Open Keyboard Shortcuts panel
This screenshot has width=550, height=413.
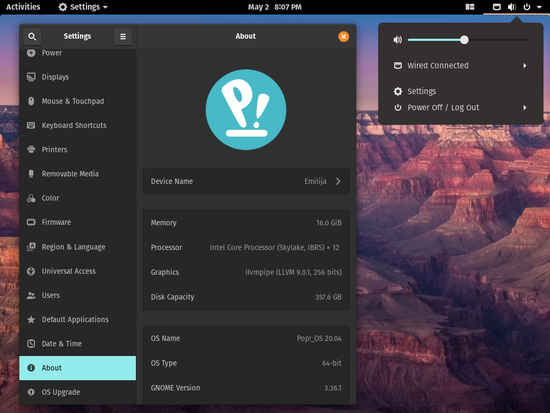tap(78, 125)
